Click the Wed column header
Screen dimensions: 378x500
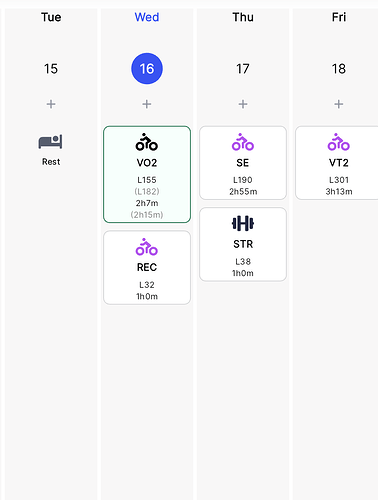(x=147, y=17)
